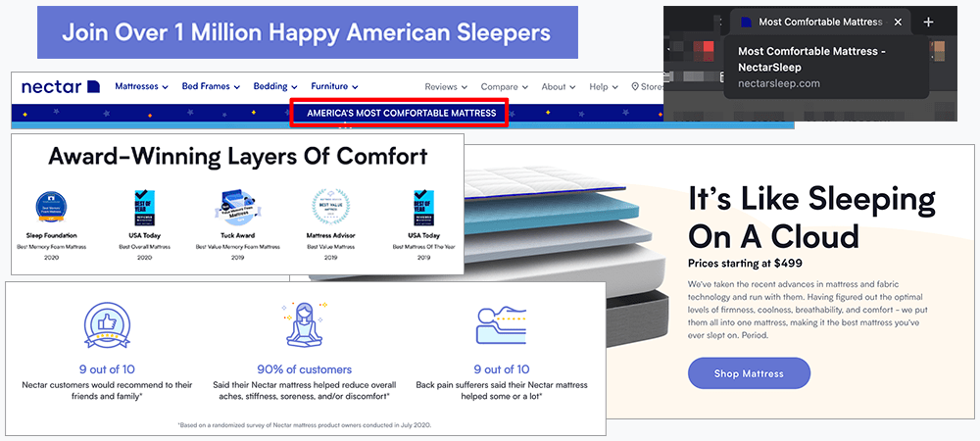Click the USA Today 2020 award badge
The image size is (980, 441).
pyautogui.click(x=145, y=208)
